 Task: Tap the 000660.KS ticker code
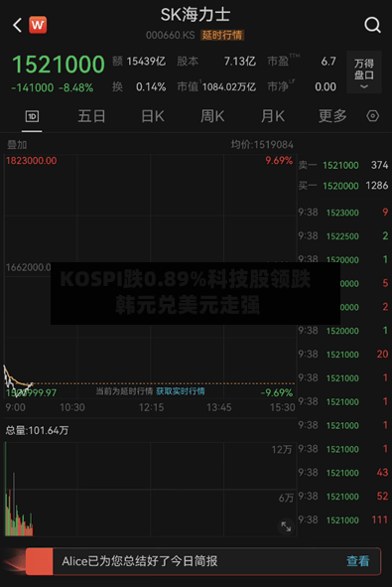pos(170,35)
